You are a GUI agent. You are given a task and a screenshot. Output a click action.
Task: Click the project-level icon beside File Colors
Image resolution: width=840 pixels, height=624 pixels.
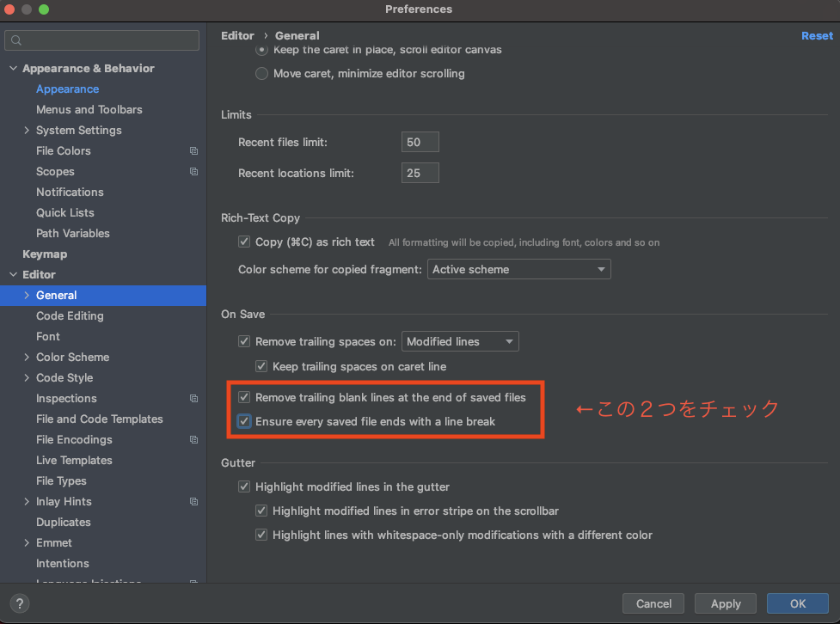pos(194,151)
